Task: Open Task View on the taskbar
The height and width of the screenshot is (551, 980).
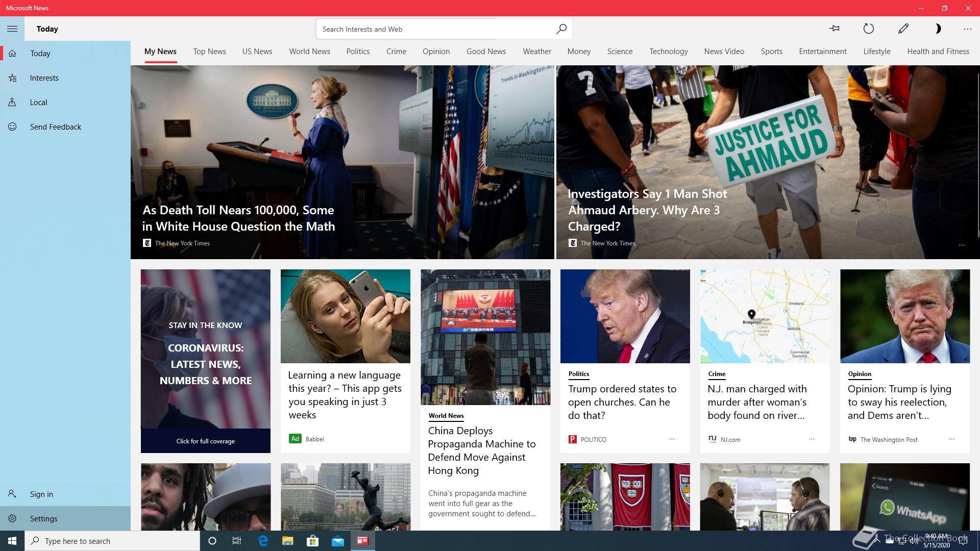Action: [x=237, y=541]
